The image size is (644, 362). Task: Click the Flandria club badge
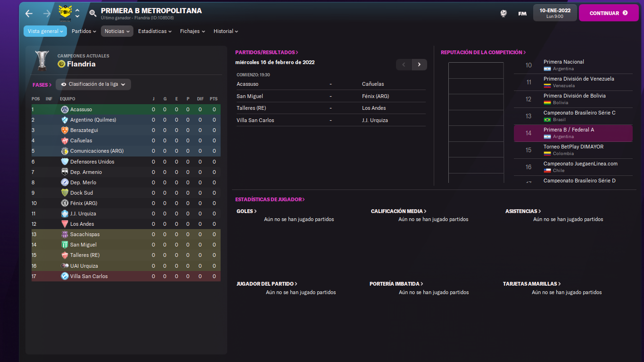pos(61,64)
